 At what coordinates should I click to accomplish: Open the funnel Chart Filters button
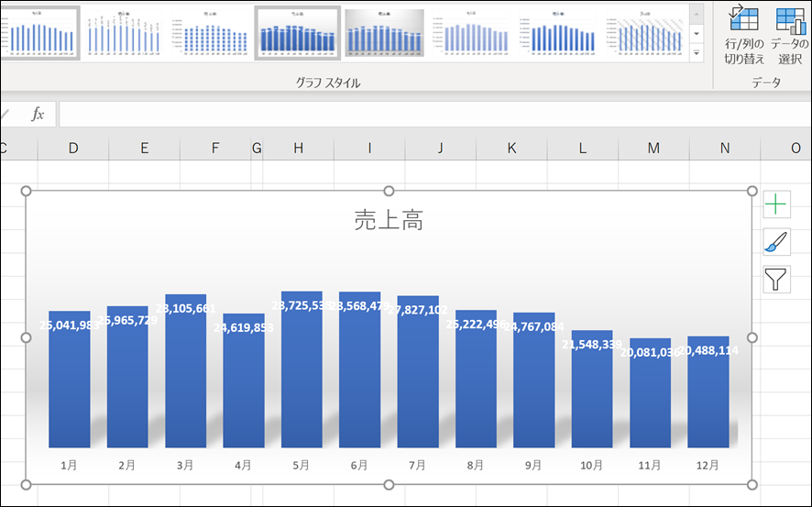[776, 280]
